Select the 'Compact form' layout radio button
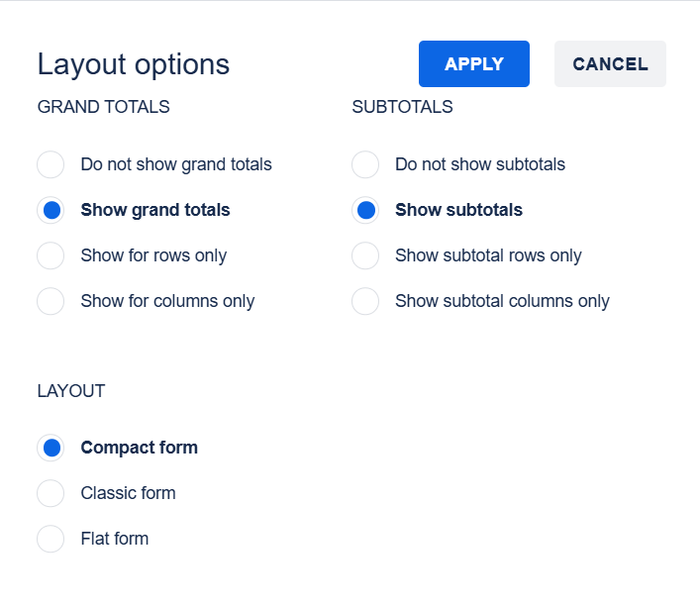The height and width of the screenshot is (605, 700). (50, 448)
